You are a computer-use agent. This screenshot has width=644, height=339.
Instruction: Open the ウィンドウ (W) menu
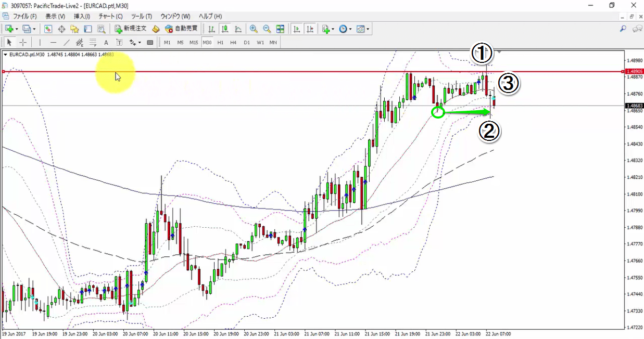click(x=175, y=17)
